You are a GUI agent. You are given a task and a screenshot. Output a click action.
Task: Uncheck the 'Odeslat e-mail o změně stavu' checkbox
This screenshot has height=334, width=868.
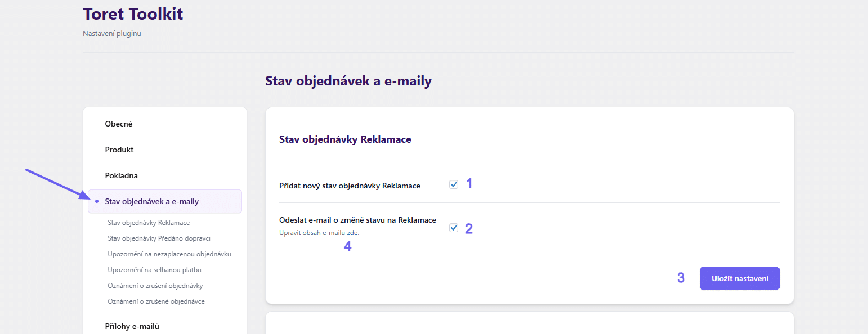pyautogui.click(x=454, y=228)
